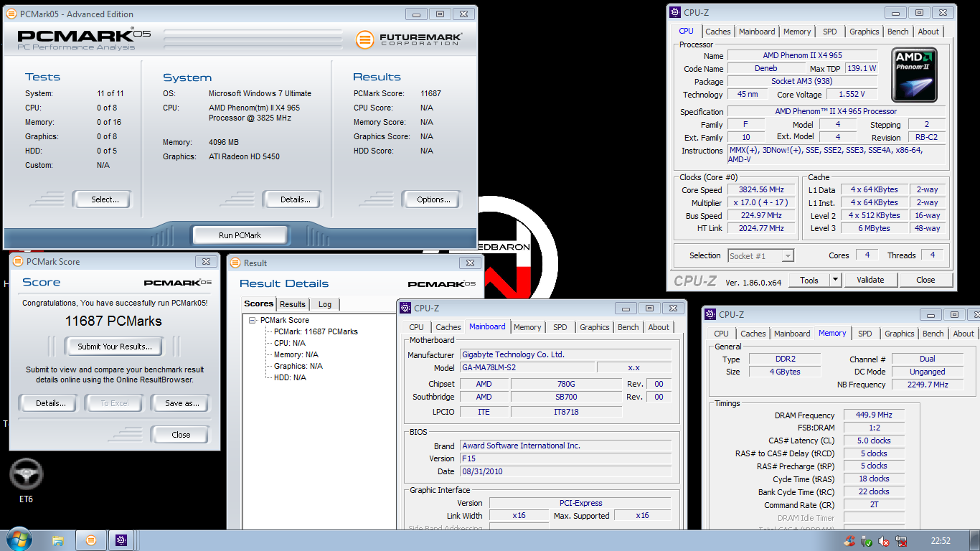This screenshot has width=980, height=551.
Task: Click the AMD Phenom II logo in CPU-Z
Action: coord(913,75)
